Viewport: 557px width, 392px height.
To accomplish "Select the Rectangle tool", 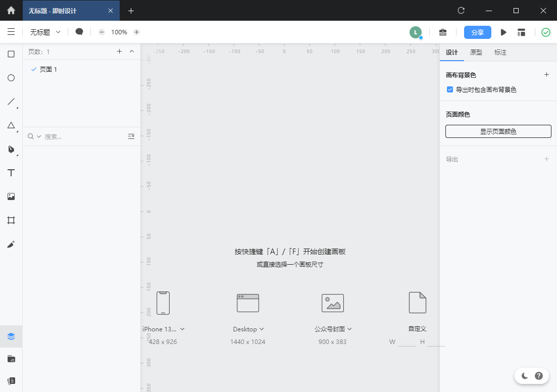I will (11, 54).
